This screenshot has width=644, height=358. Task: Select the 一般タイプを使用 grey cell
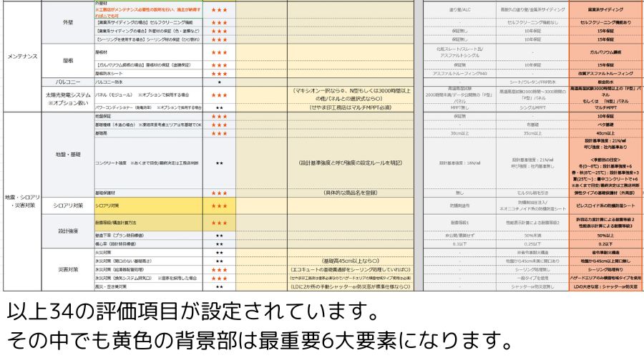pos(532,279)
